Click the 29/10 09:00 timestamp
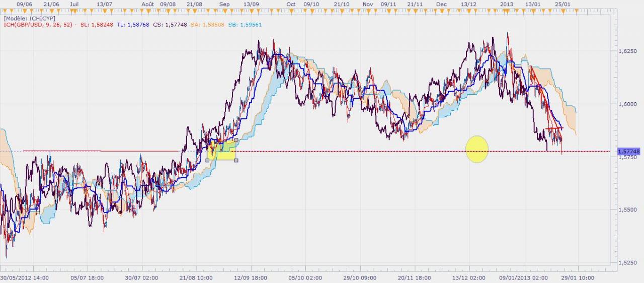Image resolution: width=644 pixels, height=283 pixels. coord(360,277)
